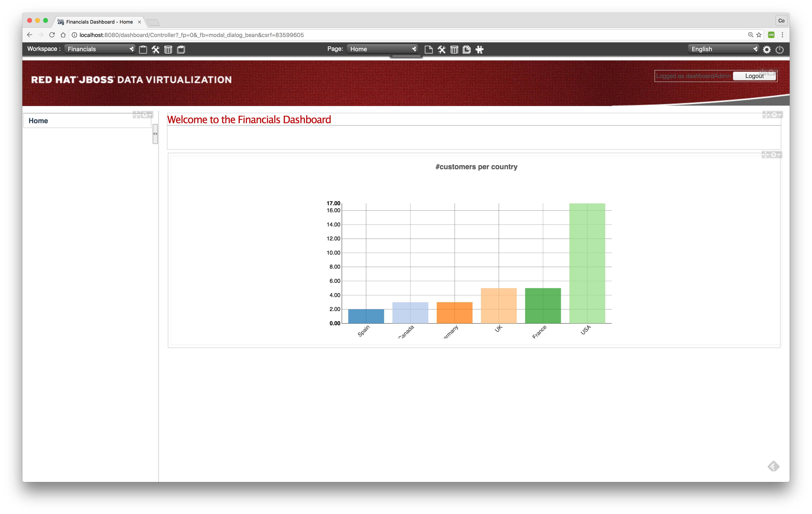Screen dimensions: 812x514
Task: Open the Workspace dropdown showing Financials
Action: (x=100, y=49)
